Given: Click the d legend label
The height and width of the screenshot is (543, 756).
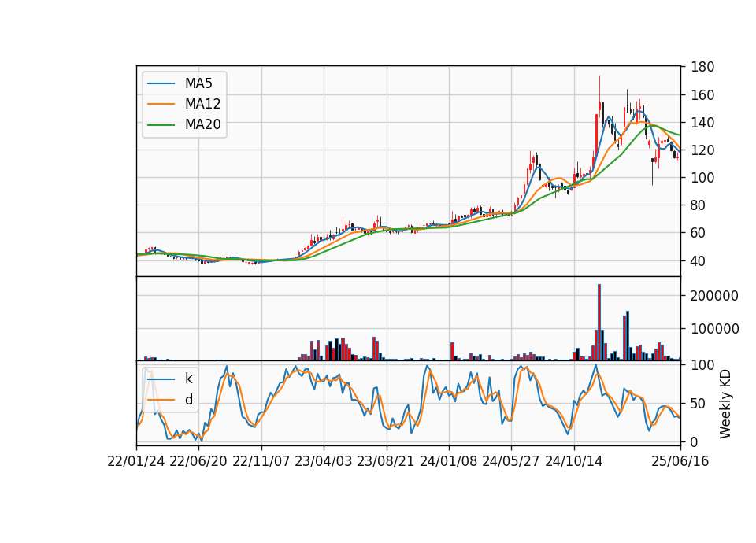Looking at the screenshot, I should pyautogui.click(x=188, y=400).
